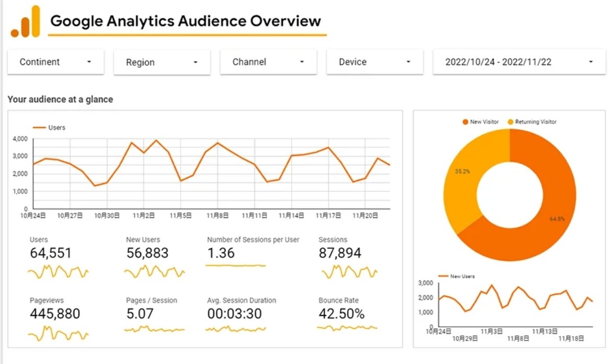
Task: Click the Google Analytics logo icon
Action: pos(25,22)
